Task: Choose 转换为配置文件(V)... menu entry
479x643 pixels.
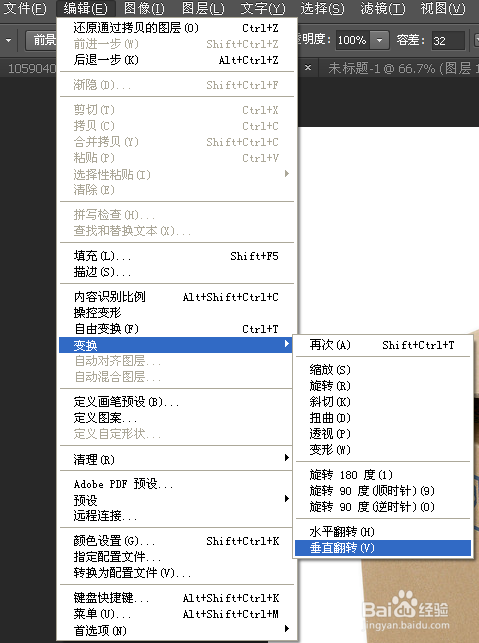Action: [176, 573]
